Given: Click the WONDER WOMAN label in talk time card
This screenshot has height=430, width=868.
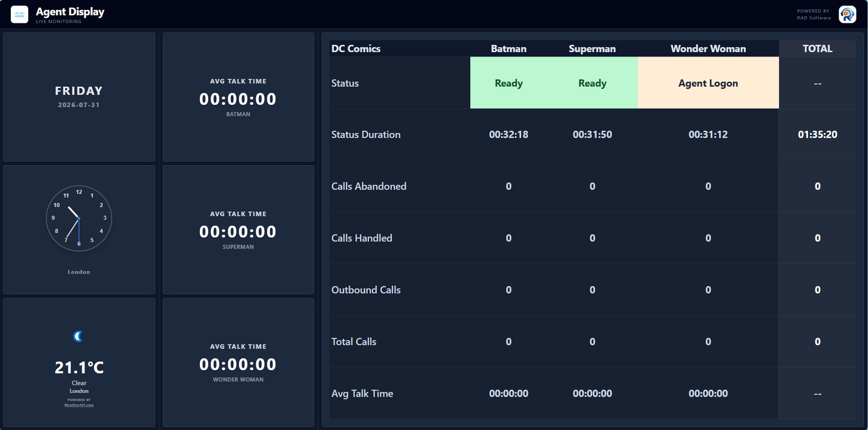Looking at the screenshot, I should click(238, 380).
